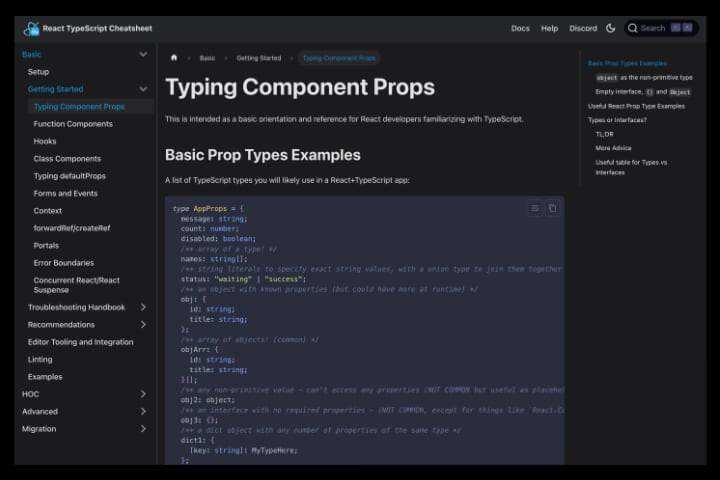Click the Basic Prop Types Examples heading
This screenshot has height=480, width=720.
[x=263, y=155]
